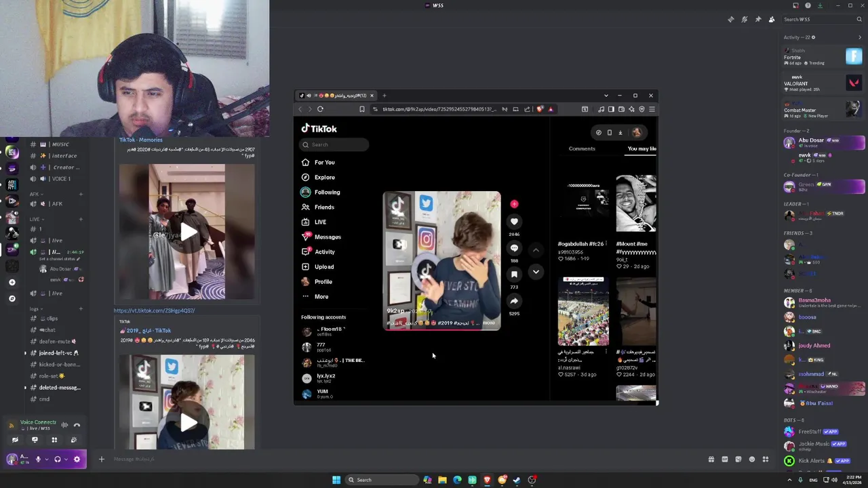This screenshot has height=488, width=868.
Task: Bookmark the TikTok video via save icon
Action: coord(514,274)
